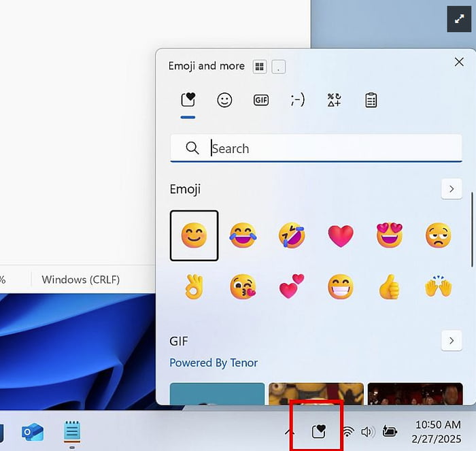The image size is (476, 451).
Task: Open the Symbols tab
Action: 335,100
